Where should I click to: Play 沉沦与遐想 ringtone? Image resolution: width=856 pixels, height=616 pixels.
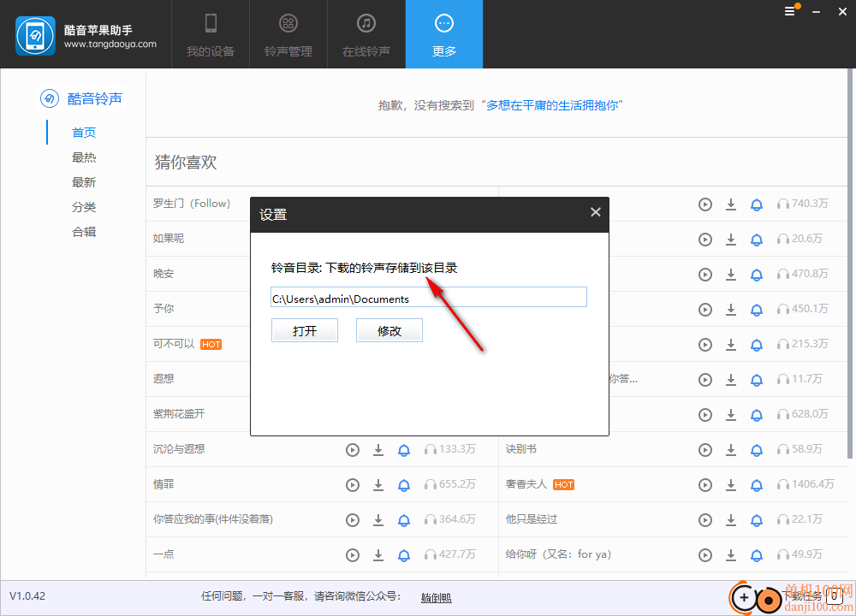[x=353, y=449]
